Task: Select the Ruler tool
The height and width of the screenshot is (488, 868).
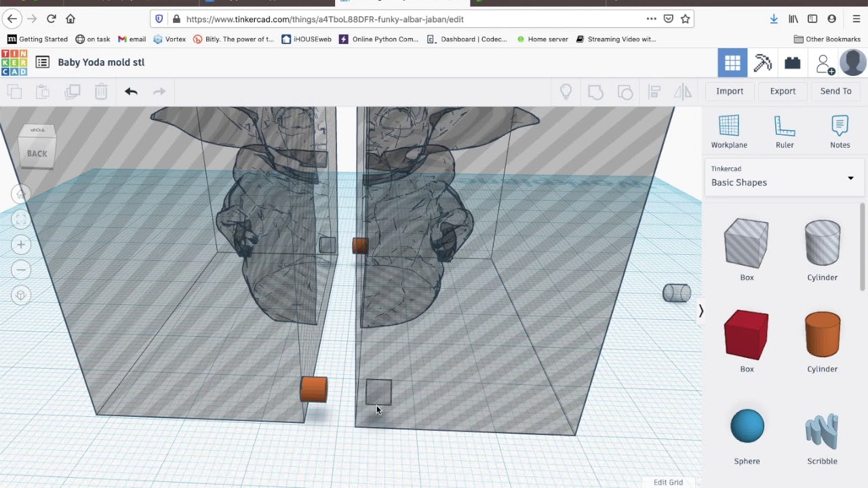Action: pos(785,131)
